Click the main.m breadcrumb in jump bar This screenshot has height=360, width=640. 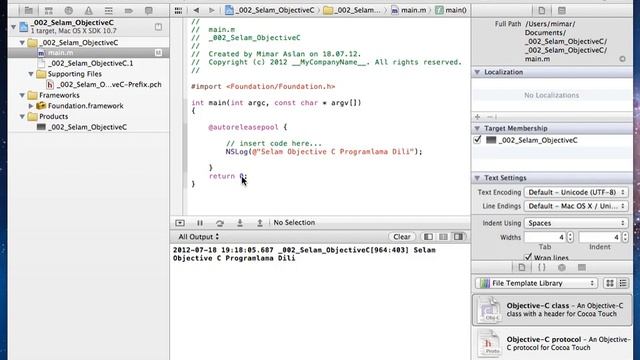[x=409, y=10]
